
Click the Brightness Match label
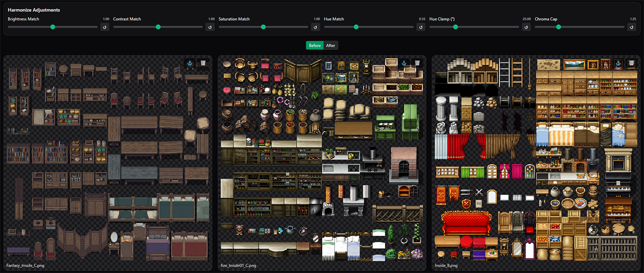tap(24, 19)
